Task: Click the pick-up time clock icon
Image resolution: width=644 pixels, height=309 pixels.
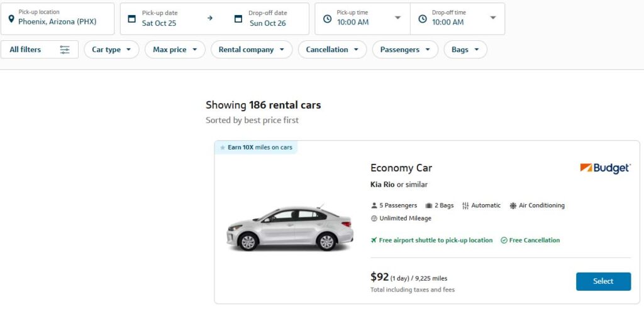Action: pos(326,19)
